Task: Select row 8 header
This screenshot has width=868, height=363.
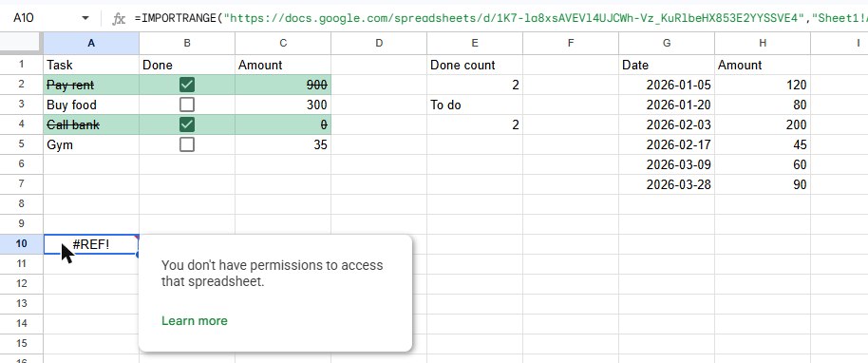Action: 22,204
